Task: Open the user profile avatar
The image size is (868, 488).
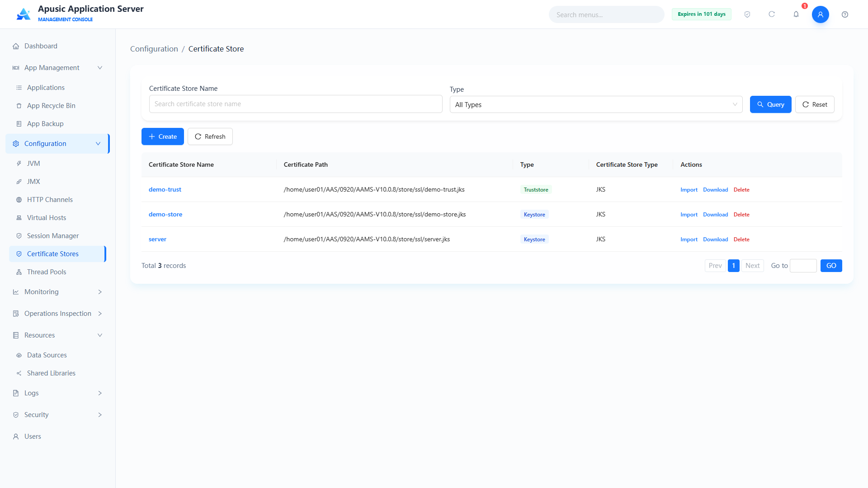Action: point(821,14)
